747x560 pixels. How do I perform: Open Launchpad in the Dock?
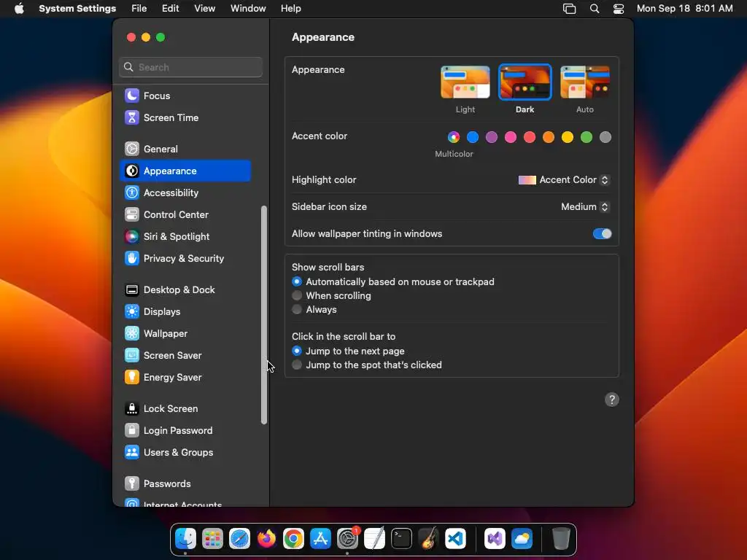click(212, 539)
